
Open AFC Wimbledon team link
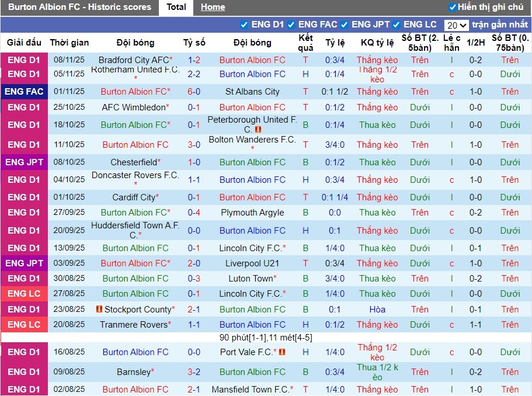(134, 107)
